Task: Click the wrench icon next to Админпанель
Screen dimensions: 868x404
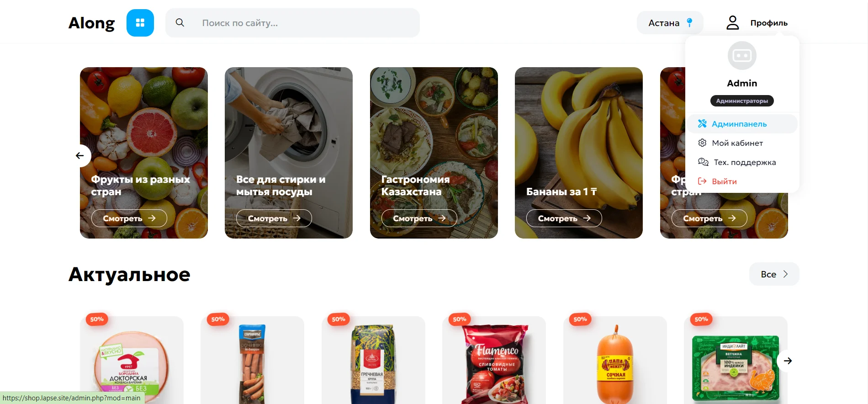Action: click(702, 124)
